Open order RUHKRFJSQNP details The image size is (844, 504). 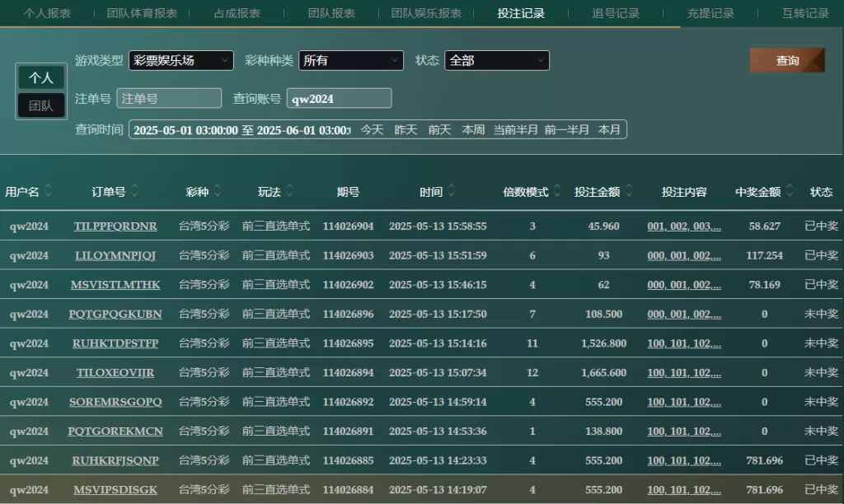(x=115, y=460)
